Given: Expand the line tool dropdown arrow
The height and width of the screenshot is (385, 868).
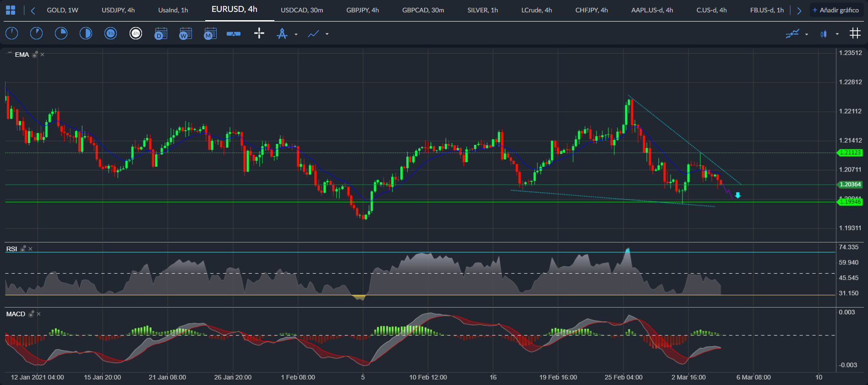Looking at the screenshot, I should pyautogui.click(x=327, y=34).
